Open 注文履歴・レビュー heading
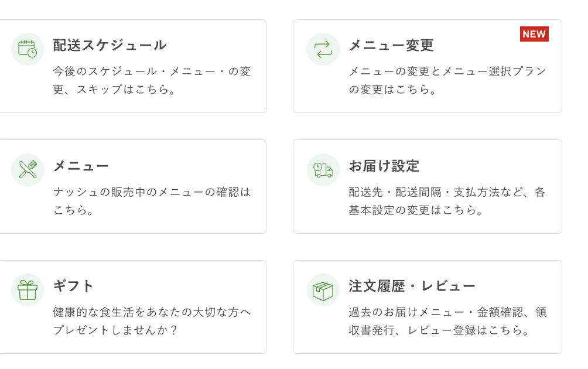588x369 pixels. point(412,286)
